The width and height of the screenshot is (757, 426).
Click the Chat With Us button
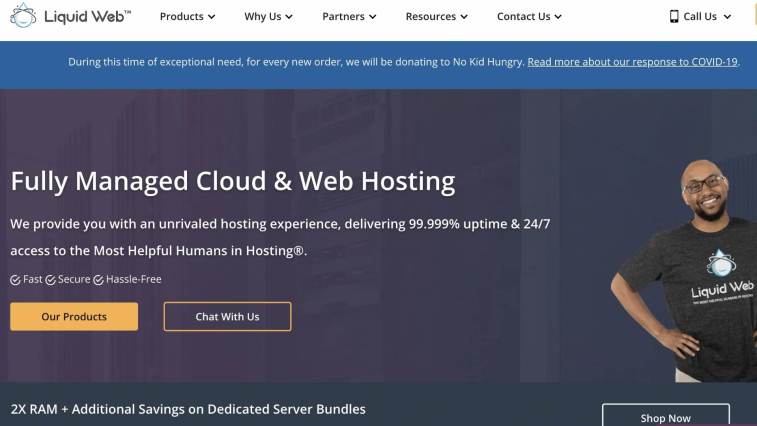(227, 317)
